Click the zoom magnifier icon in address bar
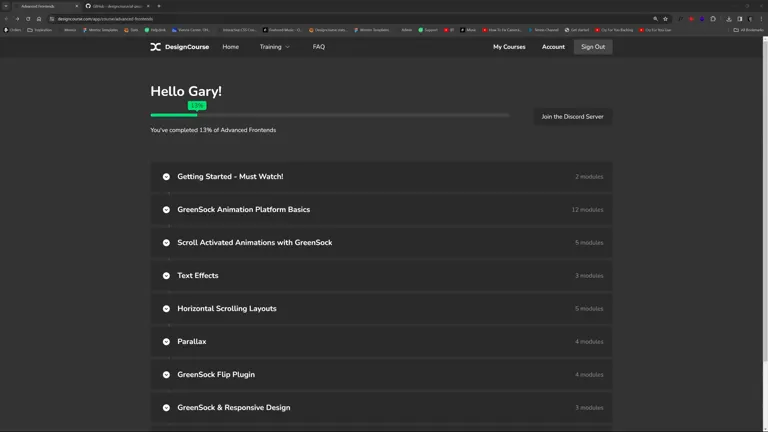 (x=655, y=19)
